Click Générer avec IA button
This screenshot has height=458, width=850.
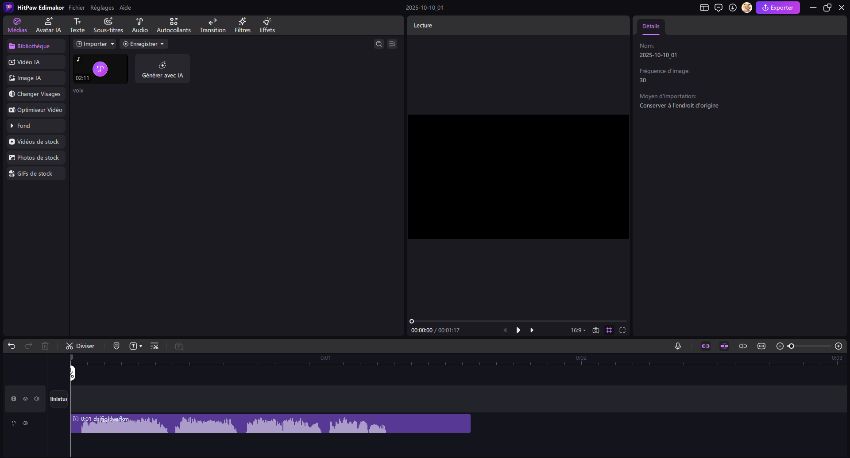click(162, 68)
